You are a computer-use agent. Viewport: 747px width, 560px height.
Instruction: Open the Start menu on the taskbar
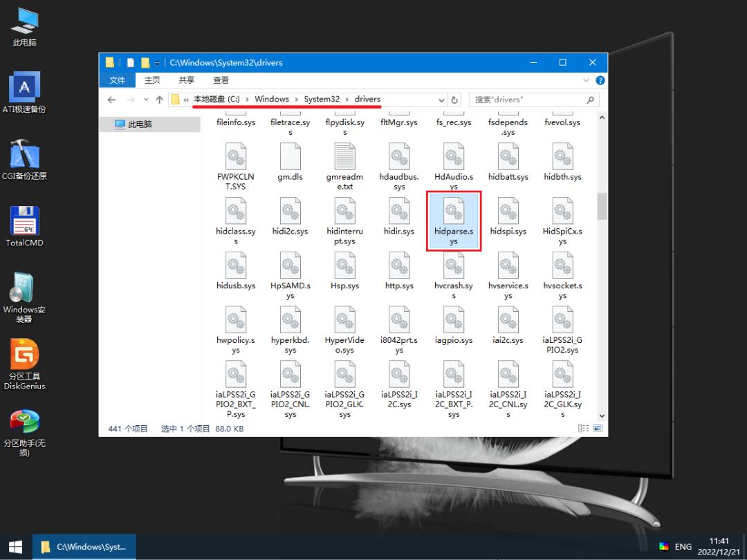tap(14, 546)
